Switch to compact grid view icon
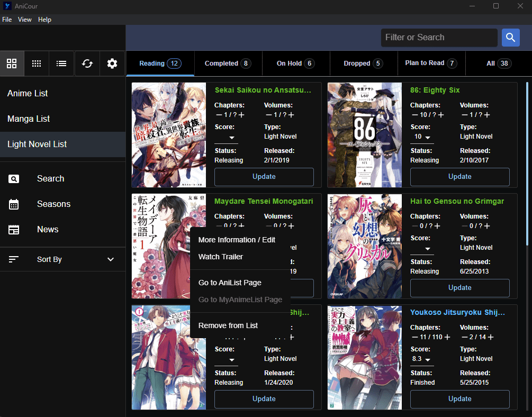Image resolution: width=532 pixels, height=417 pixels. pyautogui.click(x=37, y=64)
